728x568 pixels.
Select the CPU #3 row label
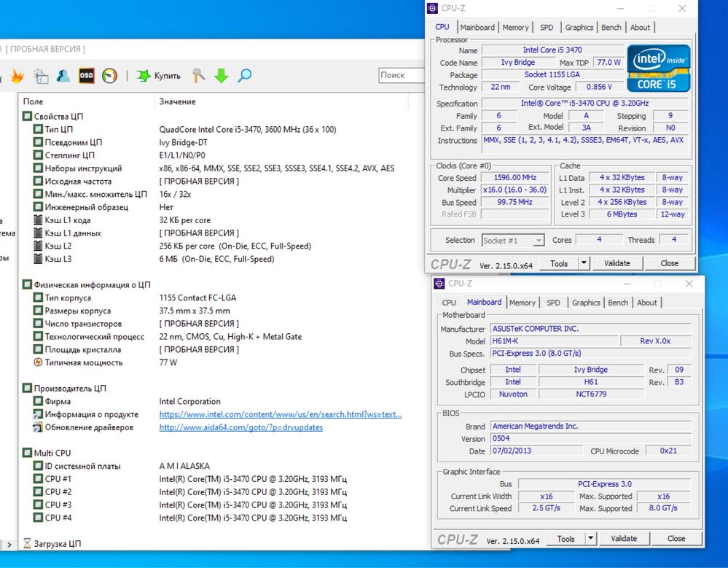[x=58, y=505]
